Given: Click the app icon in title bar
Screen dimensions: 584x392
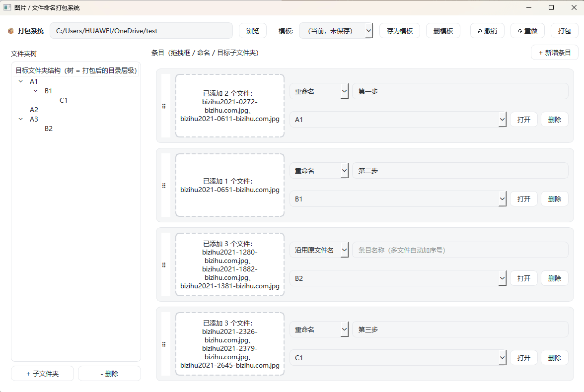Looking at the screenshot, I should point(7,7).
